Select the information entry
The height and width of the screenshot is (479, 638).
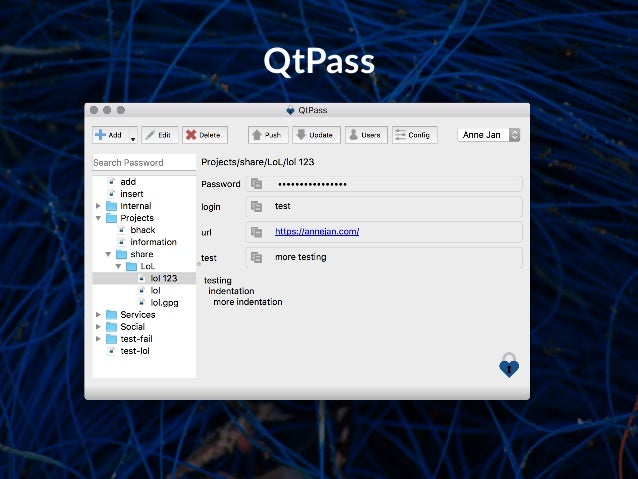pyautogui.click(x=153, y=242)
